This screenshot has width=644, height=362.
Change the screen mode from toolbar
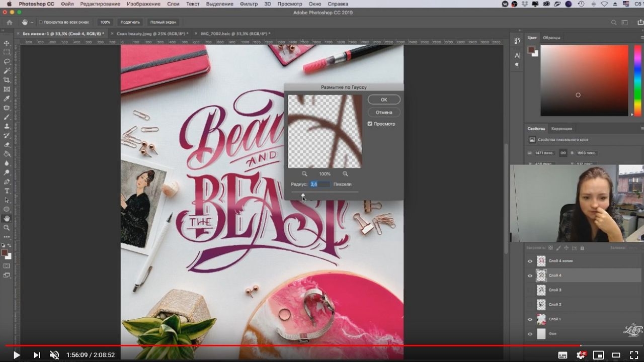[x=7, y=275]
